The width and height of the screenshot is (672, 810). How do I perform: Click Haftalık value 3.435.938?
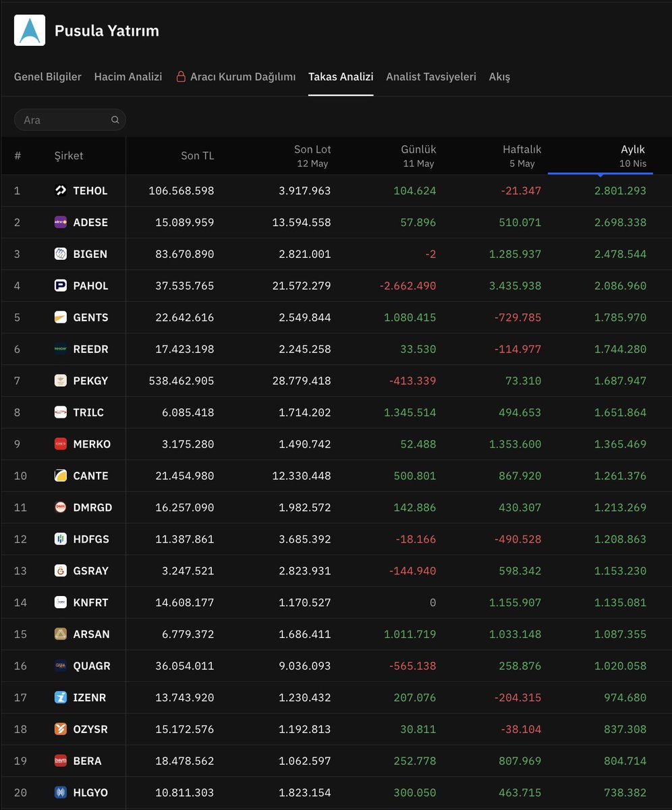515,286
